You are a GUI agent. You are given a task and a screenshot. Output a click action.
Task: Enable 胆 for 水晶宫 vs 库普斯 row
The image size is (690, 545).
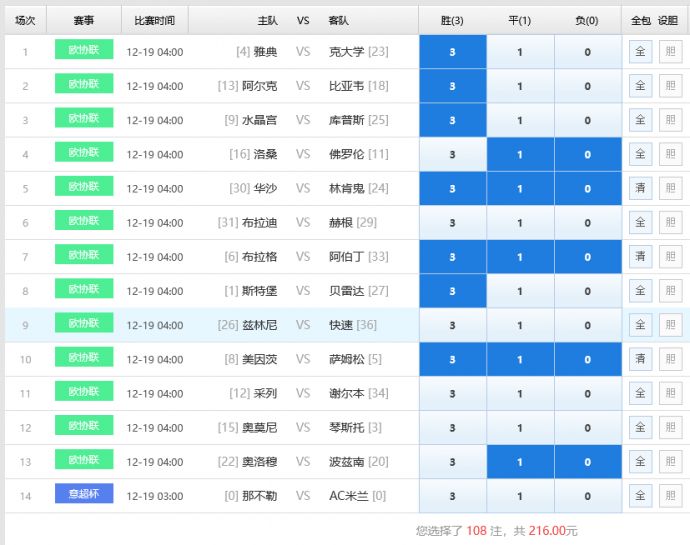click(x=670, y=120)
